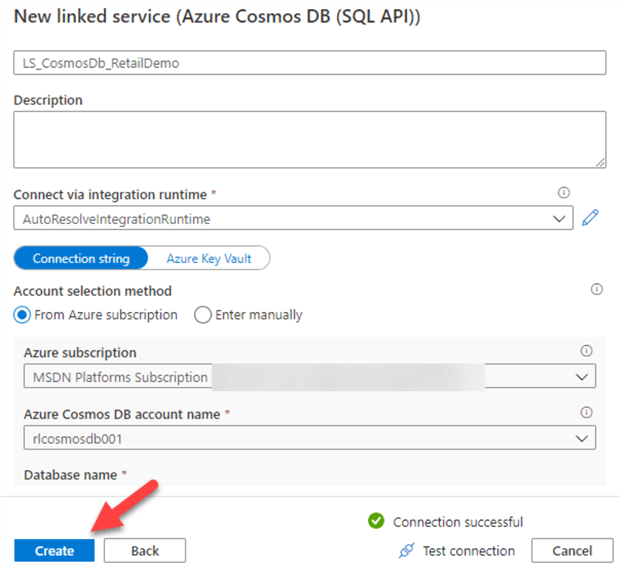
Task: Click the Test connection plug icon
Action: pos(406,551)
